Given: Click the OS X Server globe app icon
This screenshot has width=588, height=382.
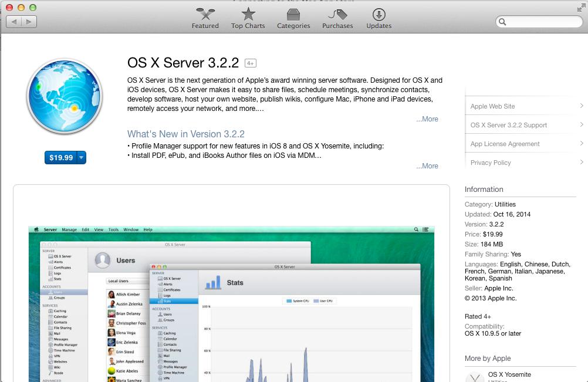Looking at the screenshot, I should (x=65, y=96).
